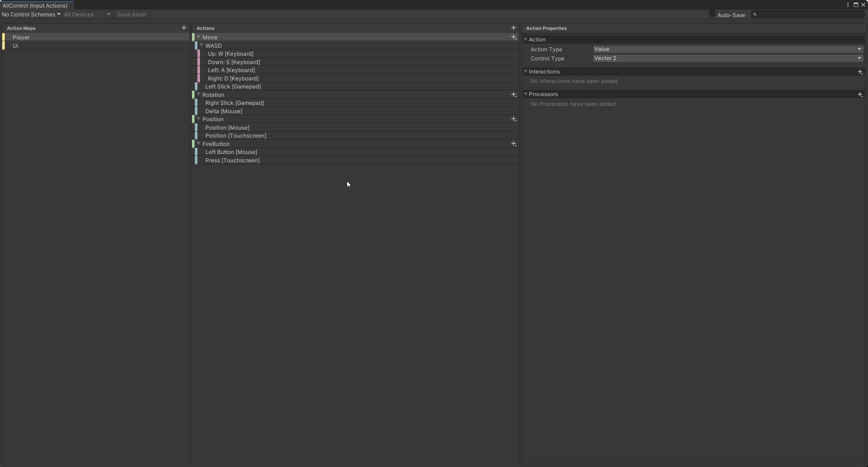This screenshot has width=868, height=467.
Task: Select the AllControl (Input Actions) tab
Action: [35, 5]
